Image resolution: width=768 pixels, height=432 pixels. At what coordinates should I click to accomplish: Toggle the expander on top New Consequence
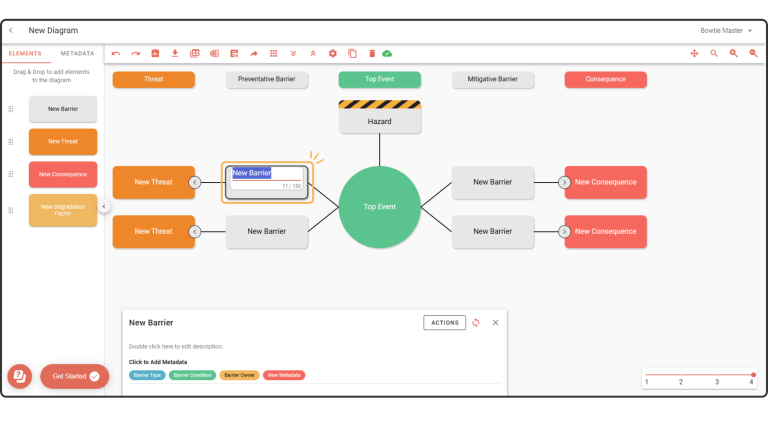(564, 182)
